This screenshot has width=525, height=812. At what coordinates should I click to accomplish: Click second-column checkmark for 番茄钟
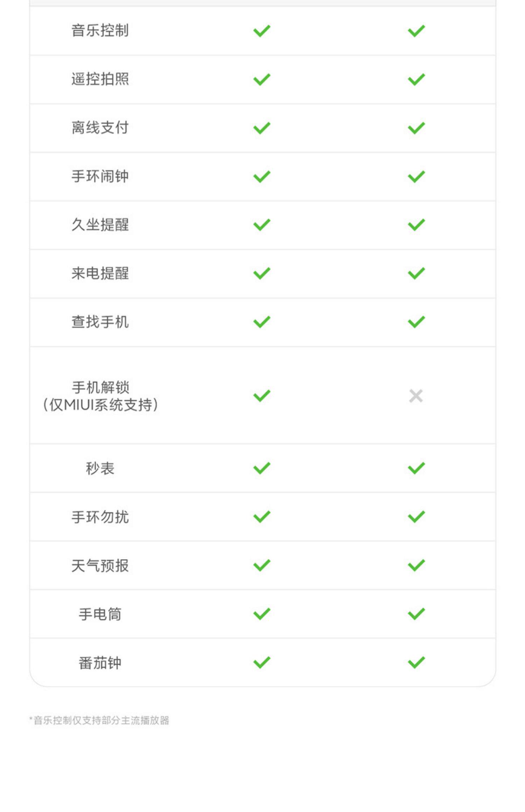click(x=416, y=662)
